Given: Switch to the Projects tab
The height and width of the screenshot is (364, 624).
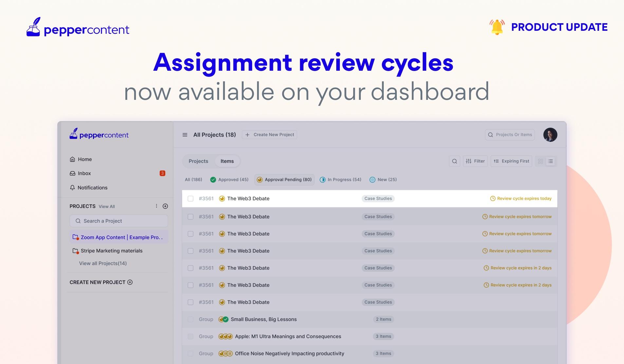Looking at the screenshot, I should click(198, 161).
